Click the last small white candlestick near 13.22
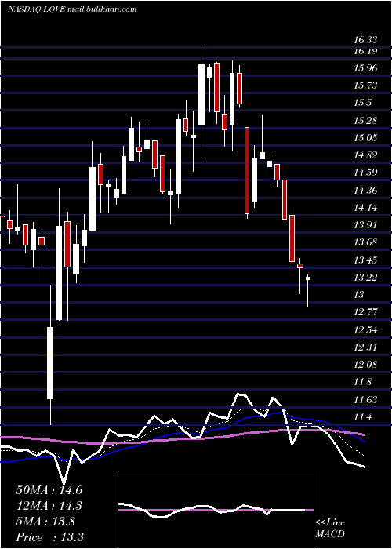The height and width of the screenshot is (549, 392). click(308, 278)
